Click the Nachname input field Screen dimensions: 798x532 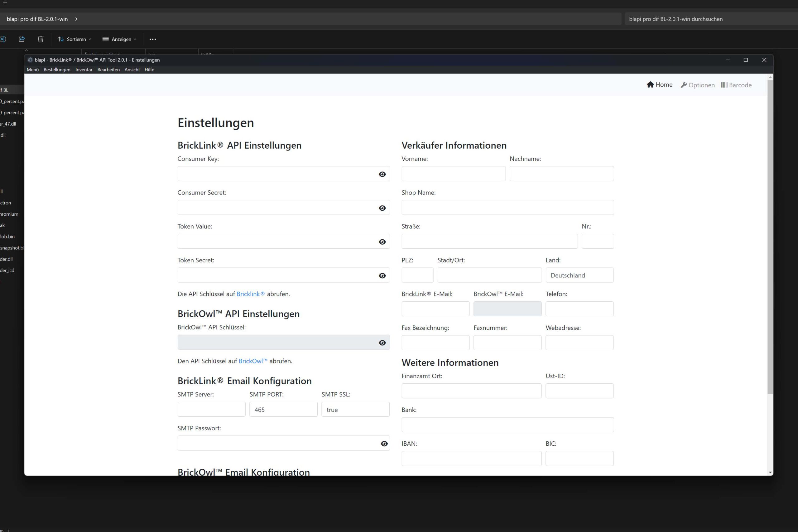[561, 174]
